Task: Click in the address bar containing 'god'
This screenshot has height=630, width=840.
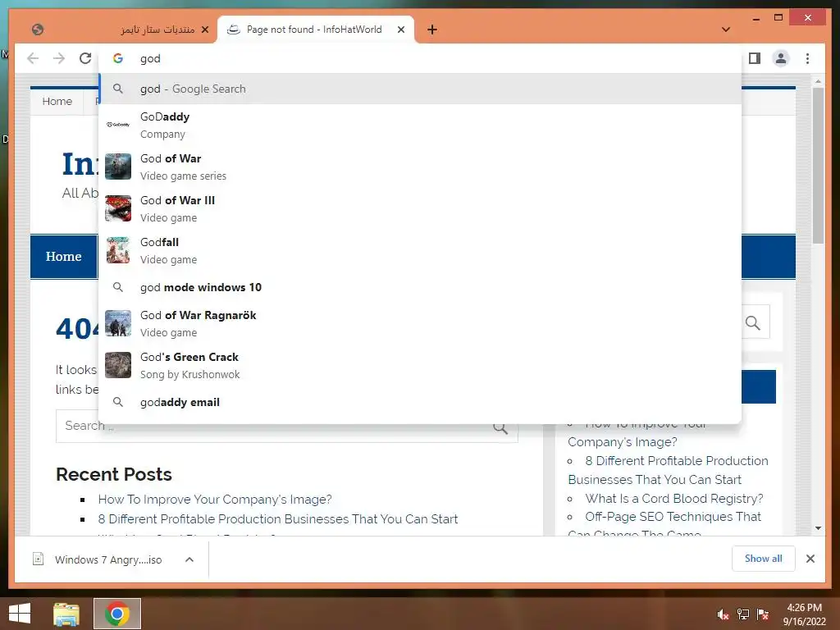Action: (x=420, y=58)
